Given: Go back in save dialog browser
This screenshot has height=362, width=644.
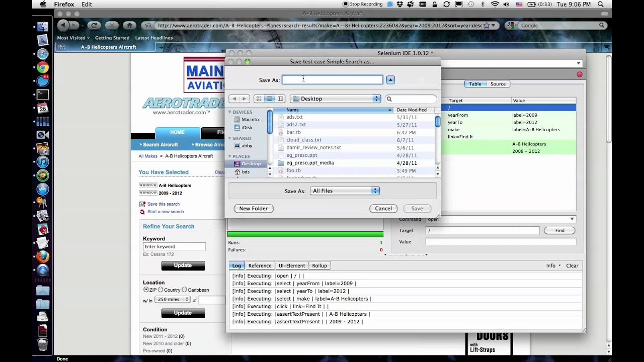Looking at the screenshot, I should coord(233,99).
